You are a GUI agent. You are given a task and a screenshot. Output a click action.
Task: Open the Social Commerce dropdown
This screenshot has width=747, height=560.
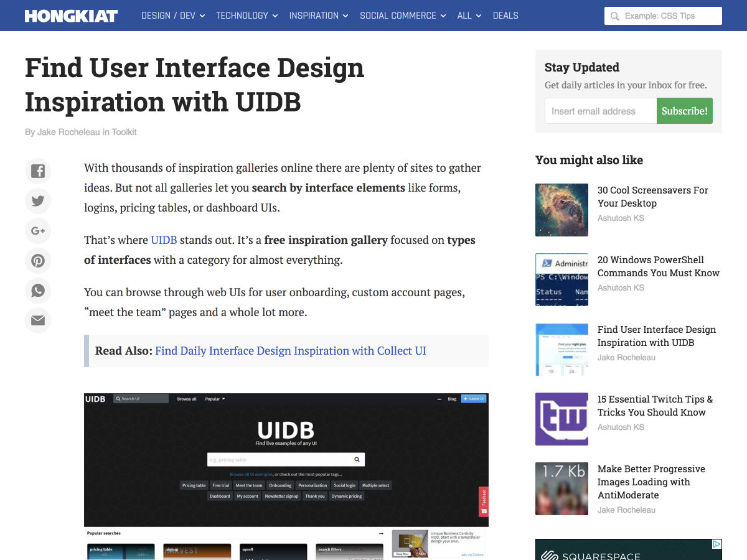coord(403,16)
